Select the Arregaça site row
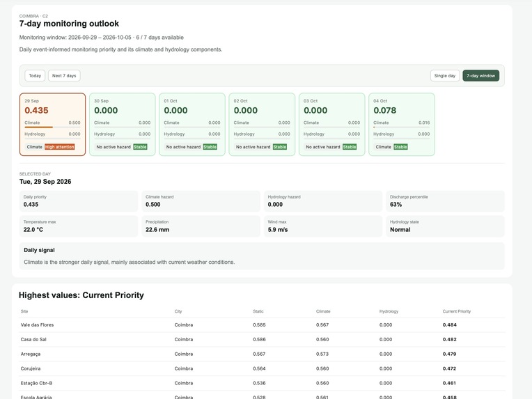 262,354
